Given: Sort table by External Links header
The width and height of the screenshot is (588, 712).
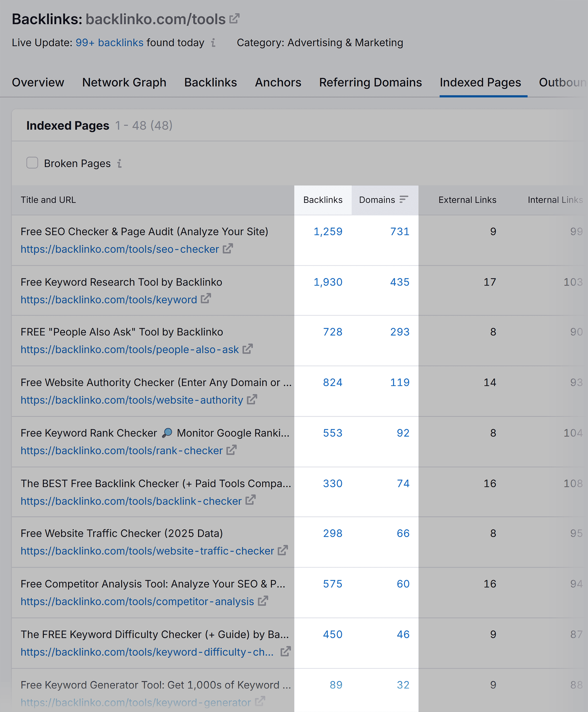Looking at the screenshot, I should tap(467, 200).
